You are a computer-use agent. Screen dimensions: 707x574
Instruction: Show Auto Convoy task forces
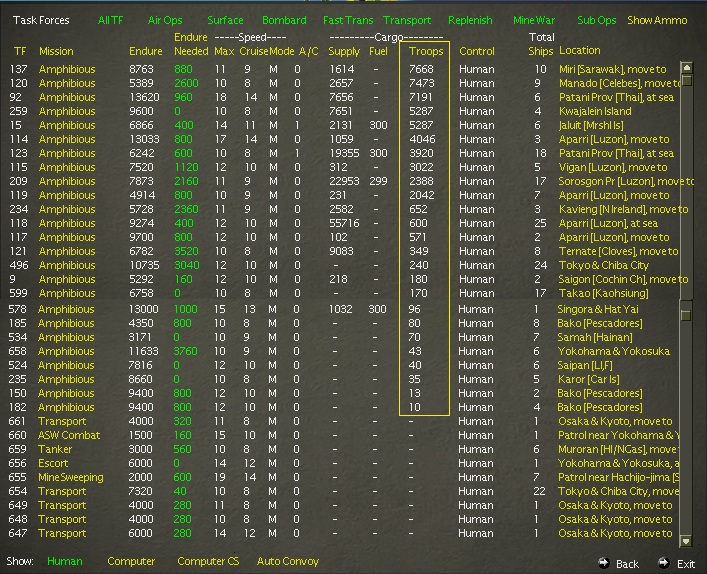tap(288, 561)
